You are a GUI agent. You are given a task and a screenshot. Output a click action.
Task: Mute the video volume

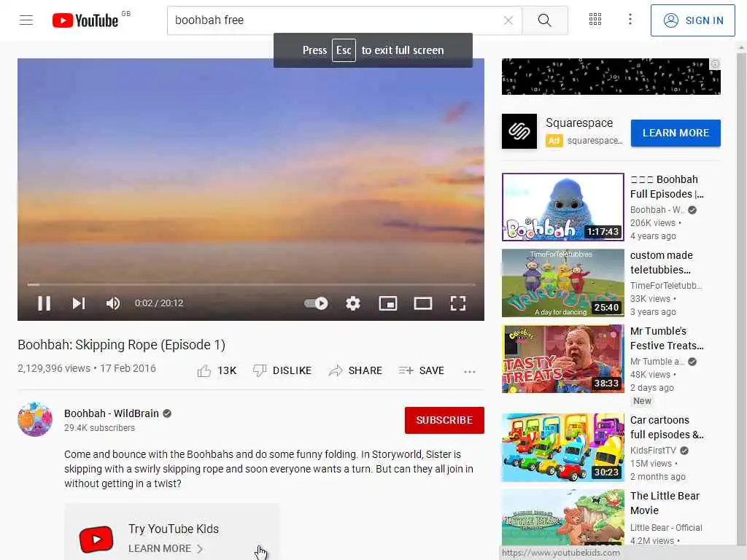[x=113, y=303]
